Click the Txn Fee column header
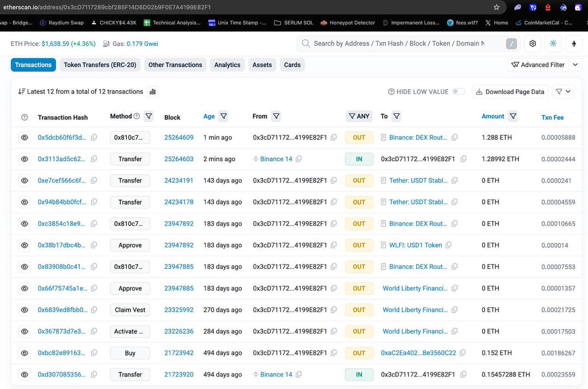This screenshot has height=389, width=588. point(552,117)
